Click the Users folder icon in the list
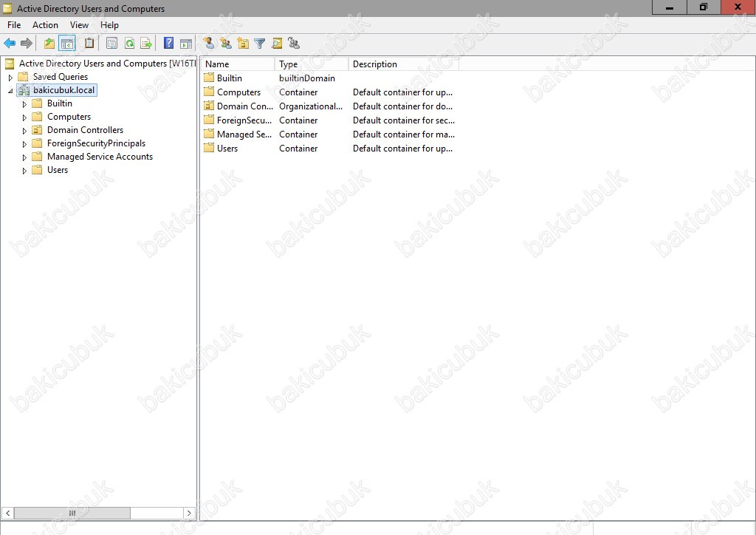 coord(209,148)
